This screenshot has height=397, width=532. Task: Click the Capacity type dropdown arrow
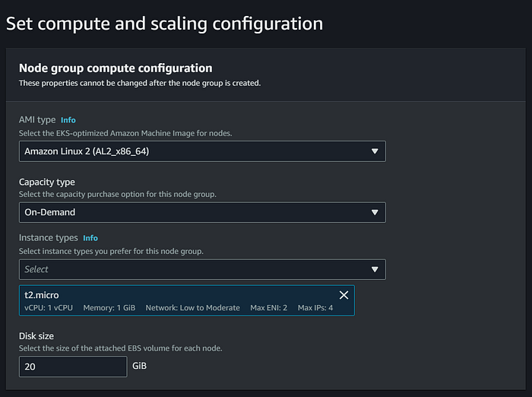pos(375,212)
